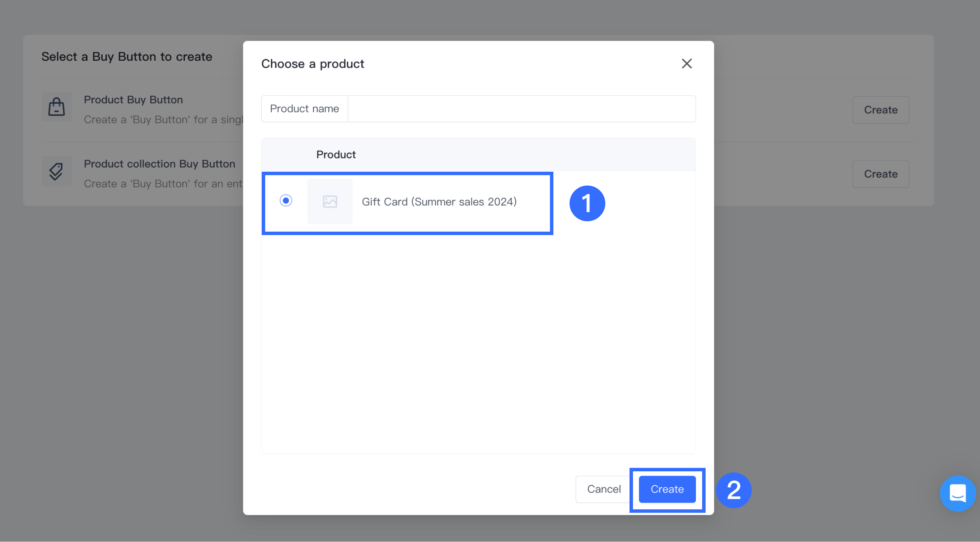Click the Product column header
Screen dimensions: 980x542
point(336,154)
